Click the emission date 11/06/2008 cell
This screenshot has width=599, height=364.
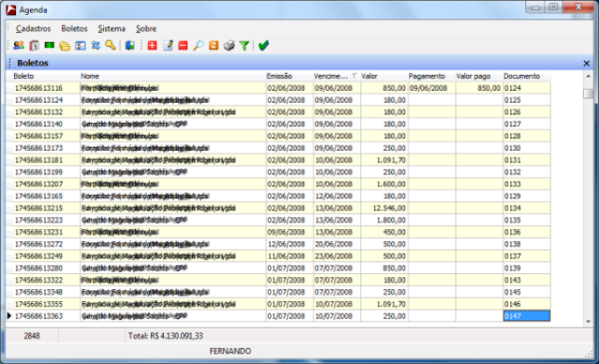tap(289, 255)
